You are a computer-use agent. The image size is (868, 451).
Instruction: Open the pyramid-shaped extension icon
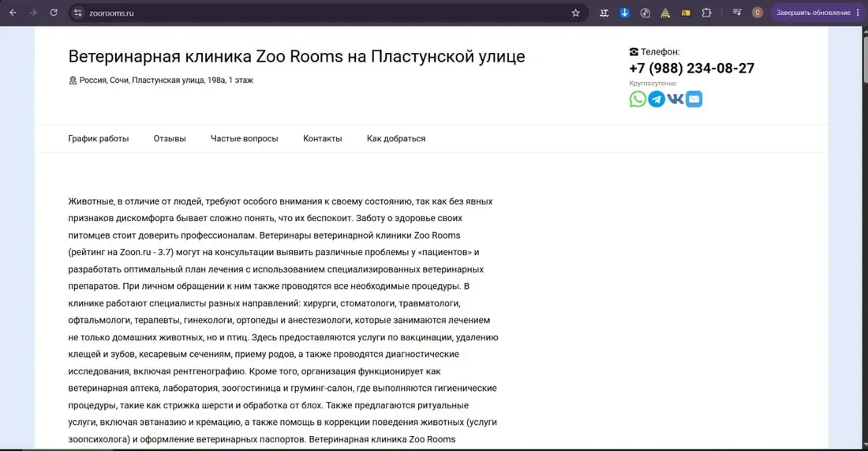665,13
